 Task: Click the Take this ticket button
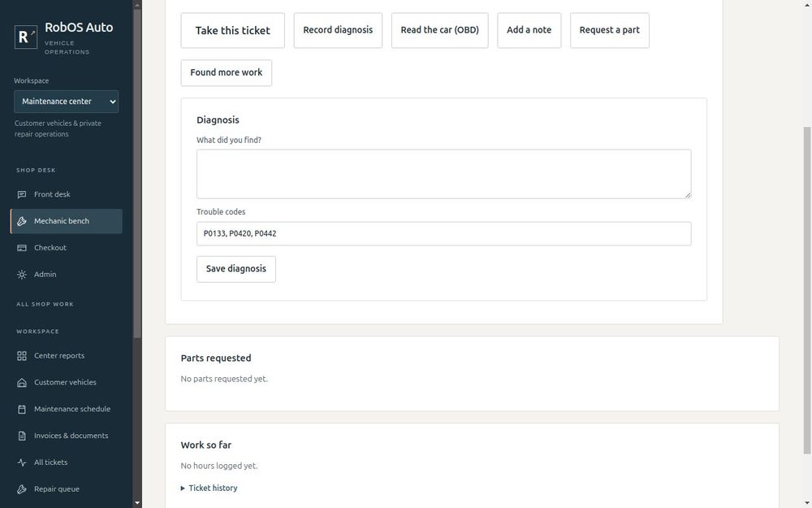(232, 31)
